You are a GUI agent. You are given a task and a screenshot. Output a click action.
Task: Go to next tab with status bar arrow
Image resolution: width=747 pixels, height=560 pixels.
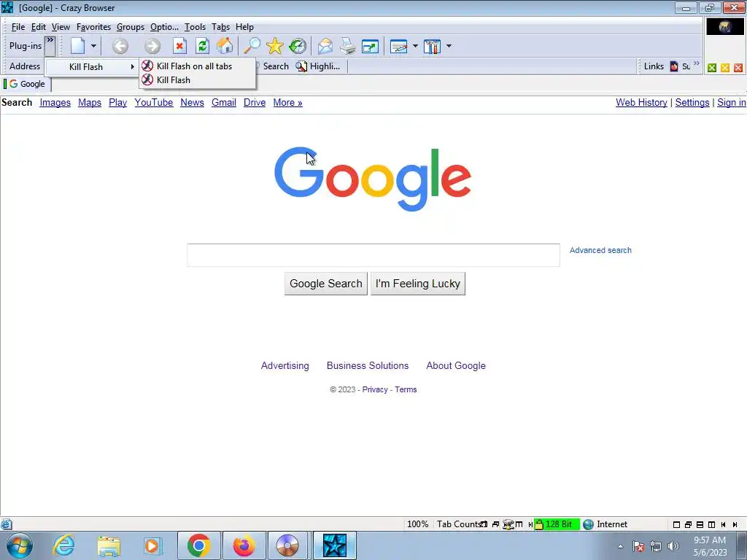click(735, 525)
